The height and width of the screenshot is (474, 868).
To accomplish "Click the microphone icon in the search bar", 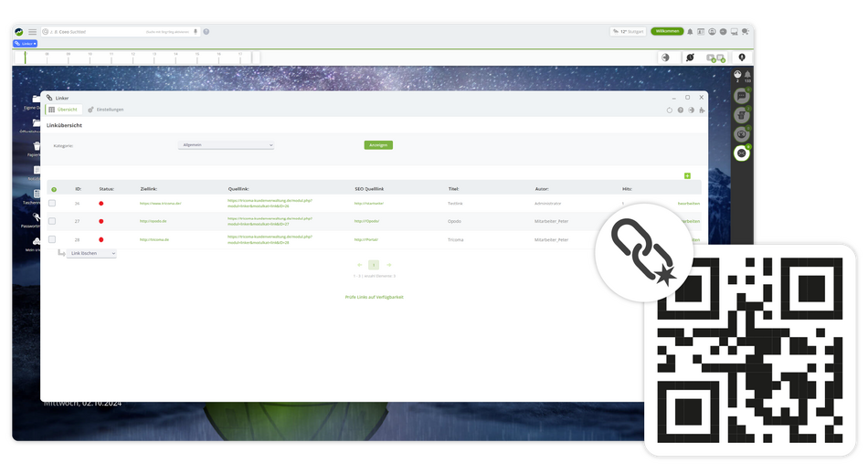I will pos(196,32).
